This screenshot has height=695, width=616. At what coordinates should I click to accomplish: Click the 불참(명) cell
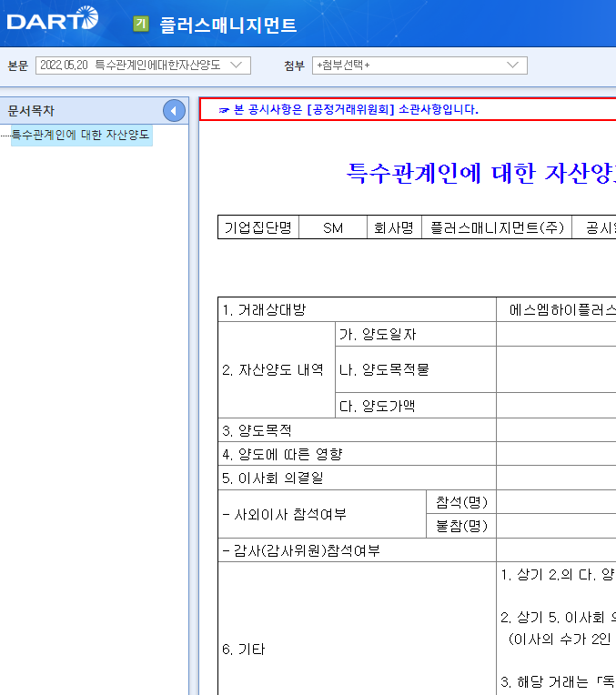[x=461, y=526]
